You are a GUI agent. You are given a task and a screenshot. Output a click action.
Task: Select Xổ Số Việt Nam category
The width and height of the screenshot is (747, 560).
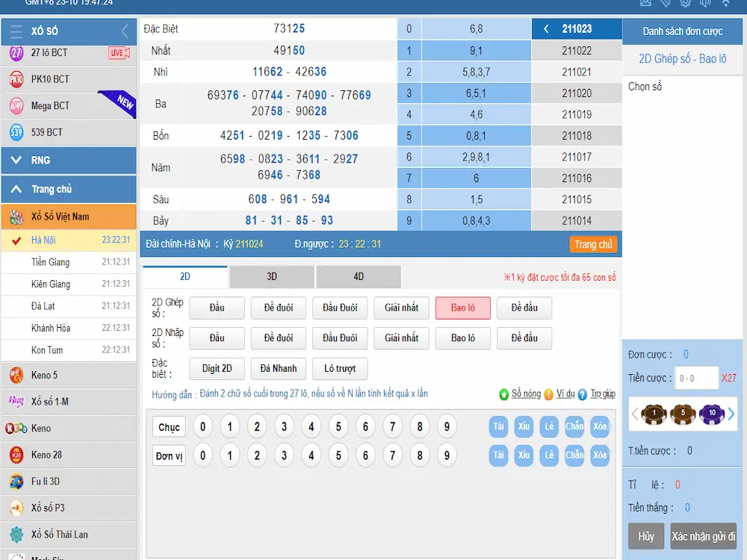(x=69, y=217)
